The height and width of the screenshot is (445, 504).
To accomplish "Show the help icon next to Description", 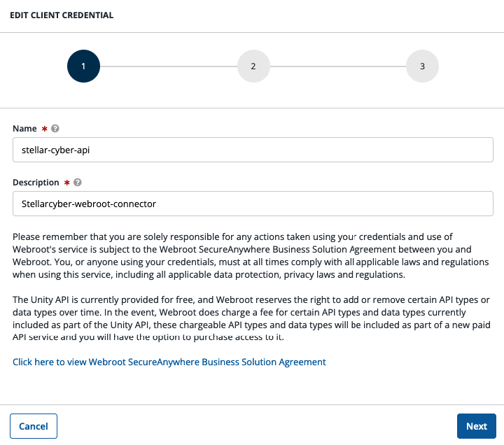I will [x=78, y=183].
